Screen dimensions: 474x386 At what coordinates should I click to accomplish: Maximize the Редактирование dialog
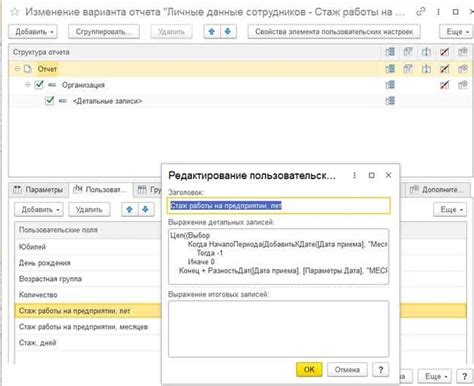371,175
